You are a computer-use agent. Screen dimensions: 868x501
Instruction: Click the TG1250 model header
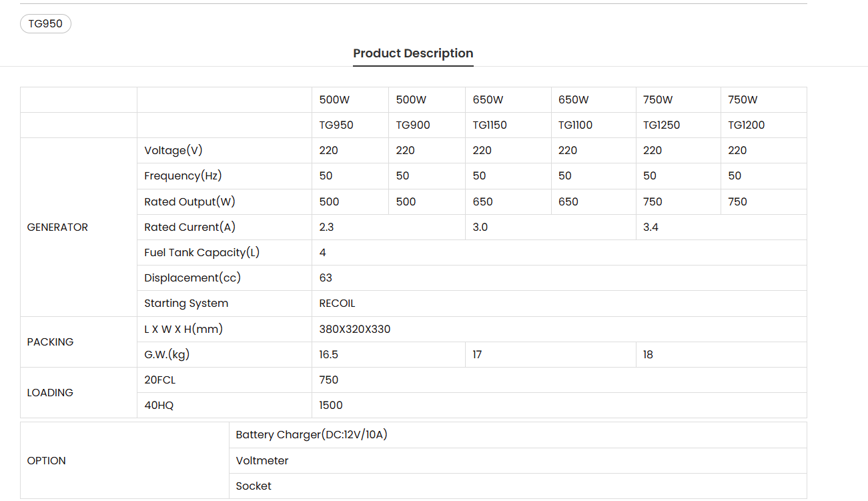(x=661, y=125)
